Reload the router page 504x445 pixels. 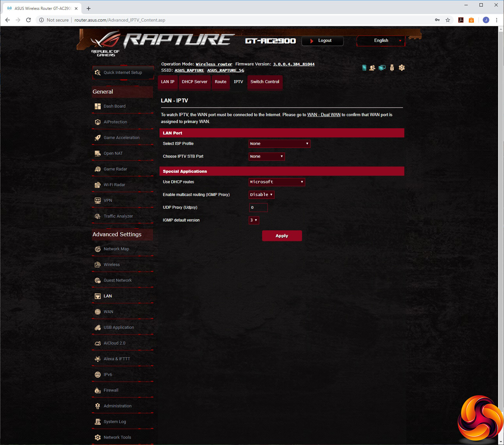tap(28, 20)
